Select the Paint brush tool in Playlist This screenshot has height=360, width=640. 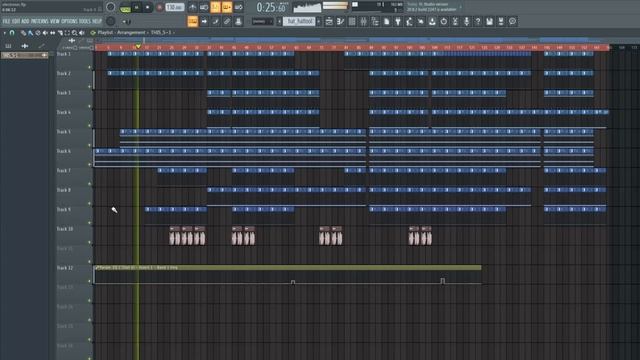click(x=31, y=33)
